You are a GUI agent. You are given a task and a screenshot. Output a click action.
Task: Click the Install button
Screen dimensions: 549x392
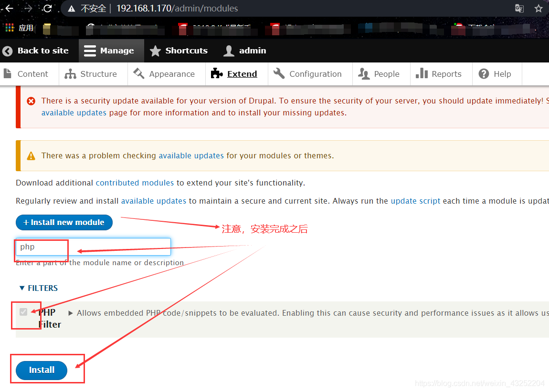coord(42,370)
